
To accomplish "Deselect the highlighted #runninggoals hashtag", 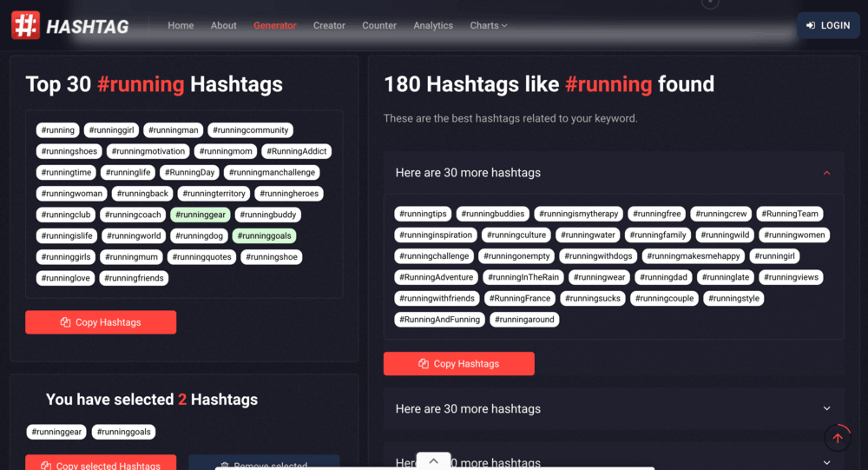I will tap(265, 235).
